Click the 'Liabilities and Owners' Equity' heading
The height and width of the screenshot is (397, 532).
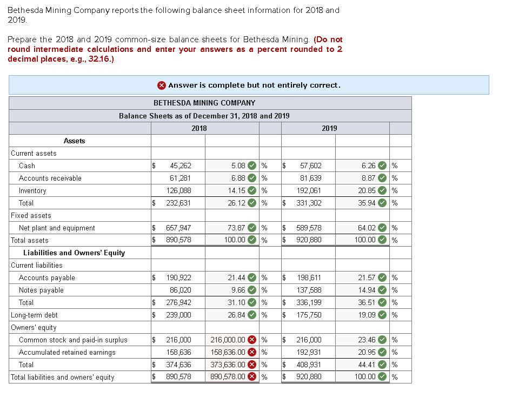point(74,253)
